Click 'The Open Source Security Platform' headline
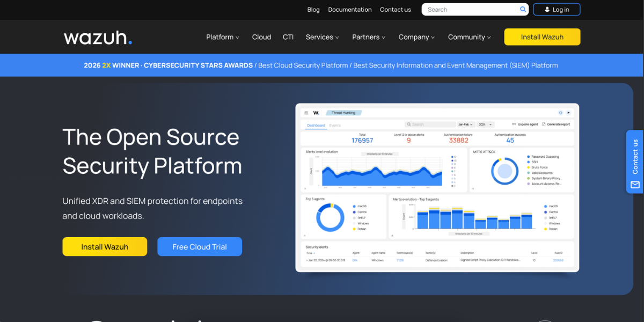This screenshot has width=644, height=322. 152,151
